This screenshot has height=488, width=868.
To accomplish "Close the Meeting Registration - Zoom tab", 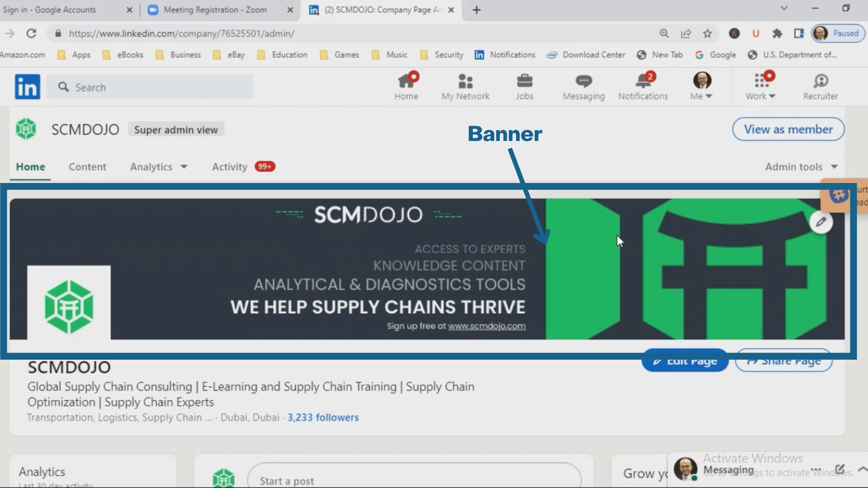I will (290, 10).
